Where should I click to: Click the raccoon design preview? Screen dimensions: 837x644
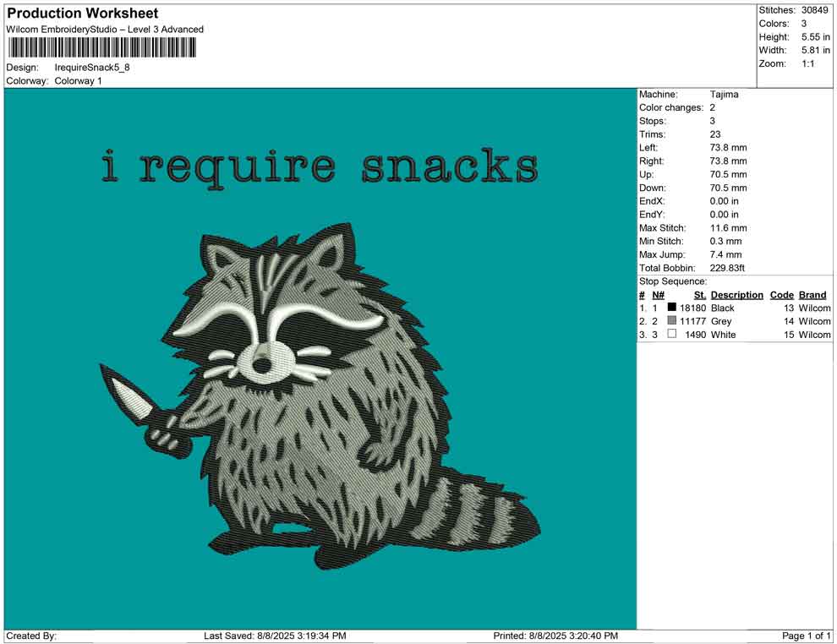pos(320,396)
